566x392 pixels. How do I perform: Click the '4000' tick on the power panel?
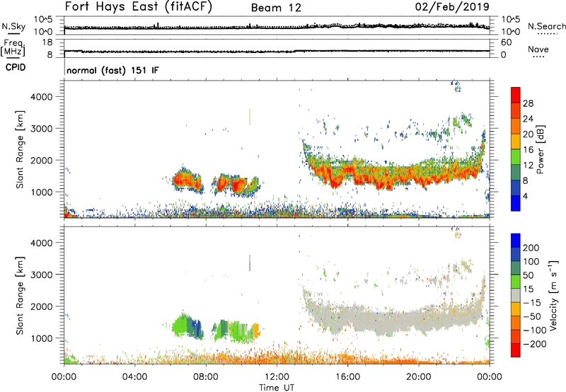click(x=42, y=97)
